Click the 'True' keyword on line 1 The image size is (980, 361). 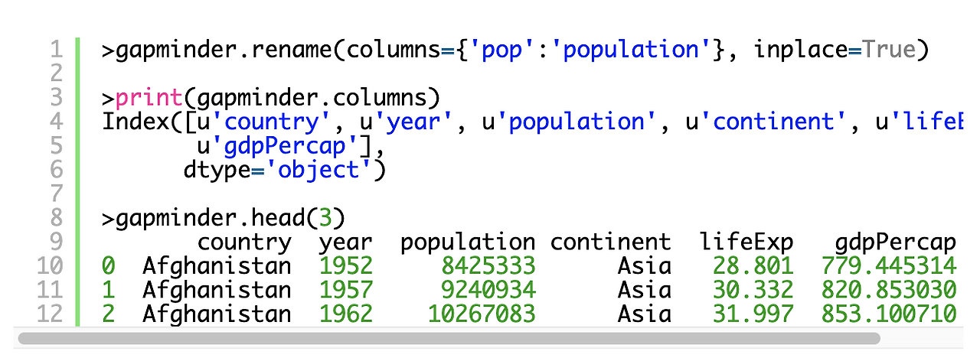pyautogui.click(x=888, y=50)
